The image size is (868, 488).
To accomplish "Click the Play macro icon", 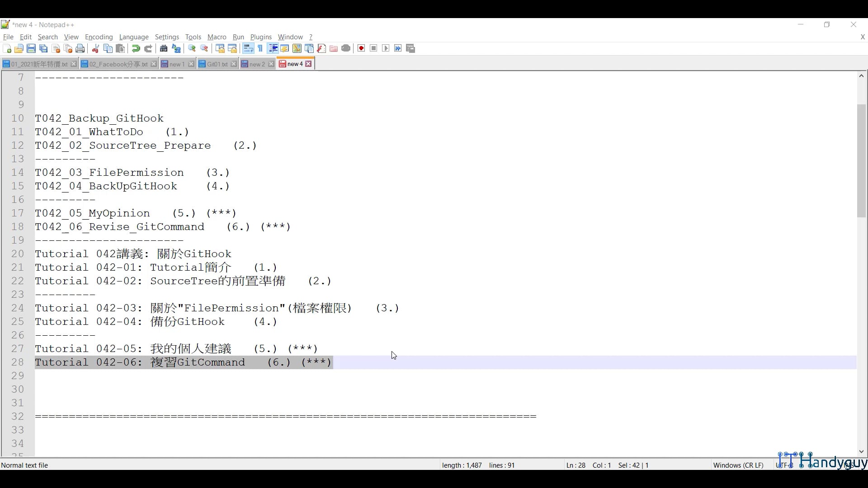I will click(386, 49).
